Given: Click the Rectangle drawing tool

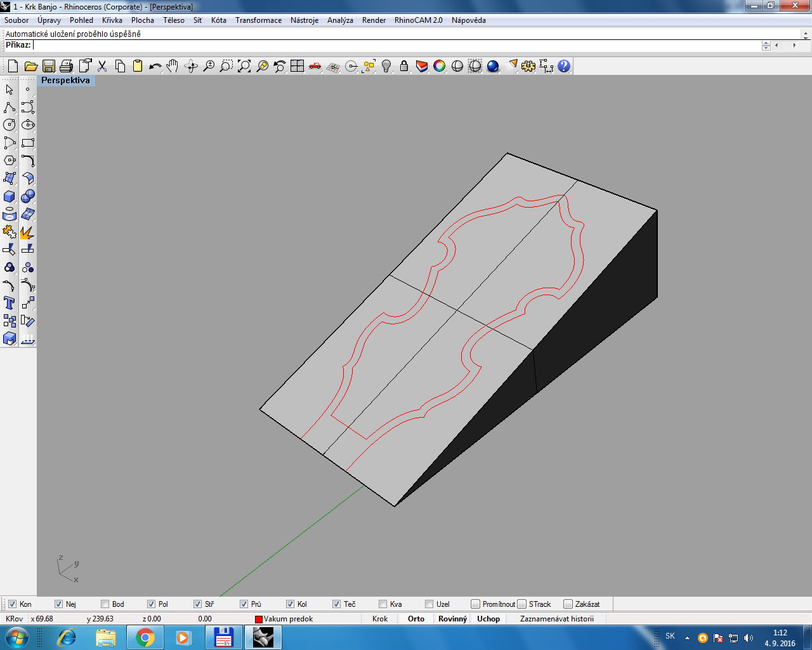Looking at the screenshot, I should [x=28, y=143].
